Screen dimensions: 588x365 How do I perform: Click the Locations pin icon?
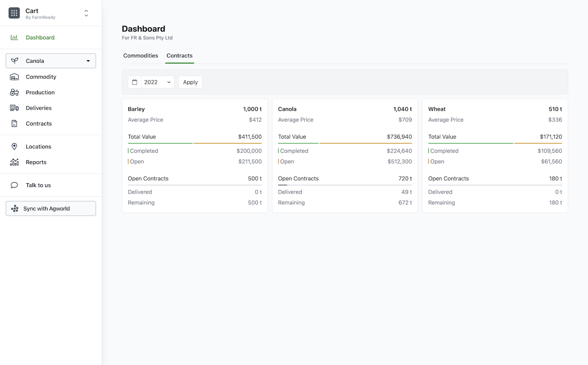14,146
